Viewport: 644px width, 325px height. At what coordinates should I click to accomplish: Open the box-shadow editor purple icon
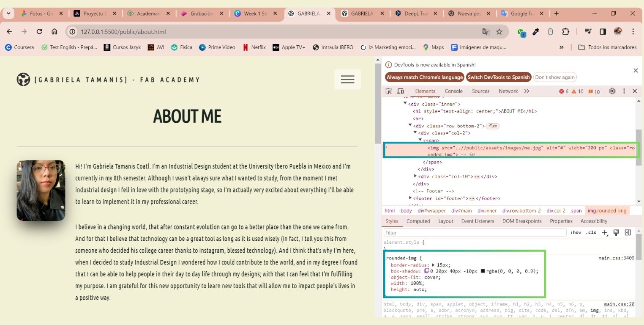426,271
